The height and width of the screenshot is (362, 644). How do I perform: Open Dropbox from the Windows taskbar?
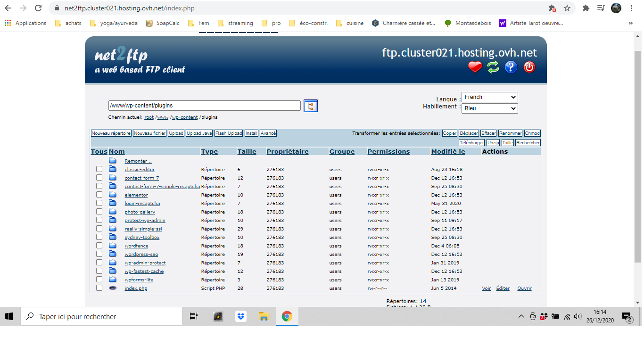point(241,316)
